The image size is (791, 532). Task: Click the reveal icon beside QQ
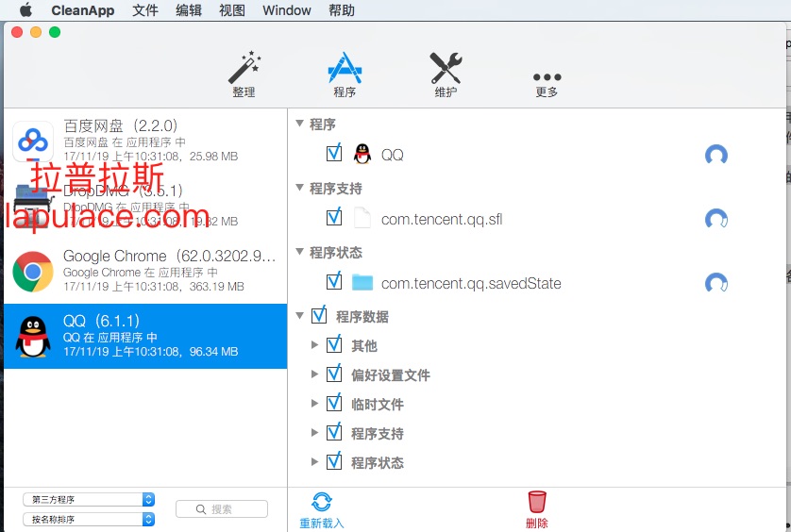(x=715, y=155)
